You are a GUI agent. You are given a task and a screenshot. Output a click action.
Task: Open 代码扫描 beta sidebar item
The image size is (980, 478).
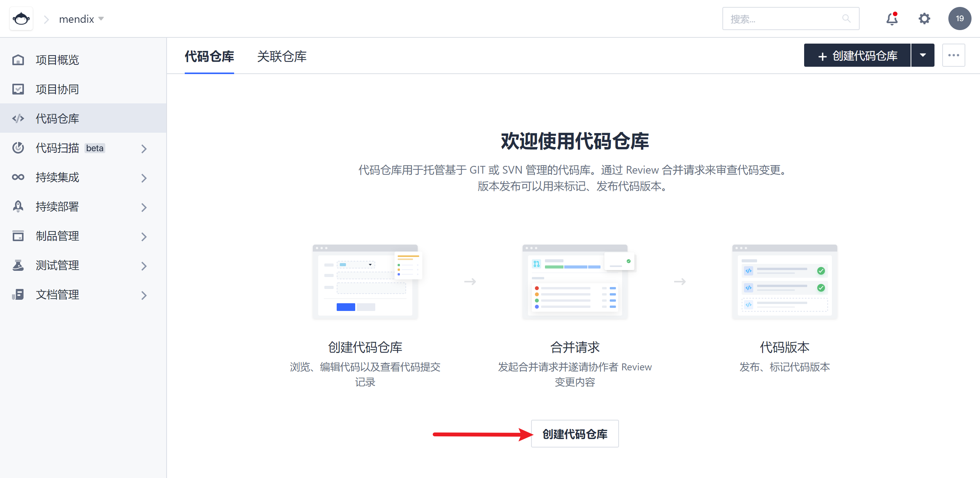coord(83,148)
